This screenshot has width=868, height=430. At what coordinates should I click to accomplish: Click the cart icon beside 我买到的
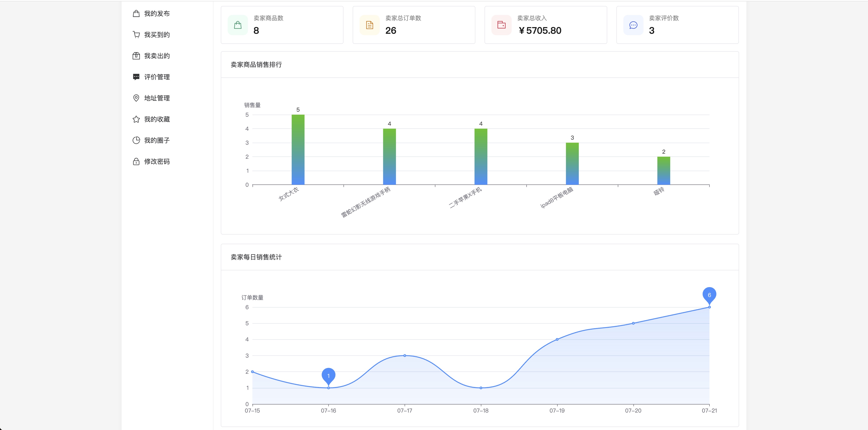click(136, 35)
